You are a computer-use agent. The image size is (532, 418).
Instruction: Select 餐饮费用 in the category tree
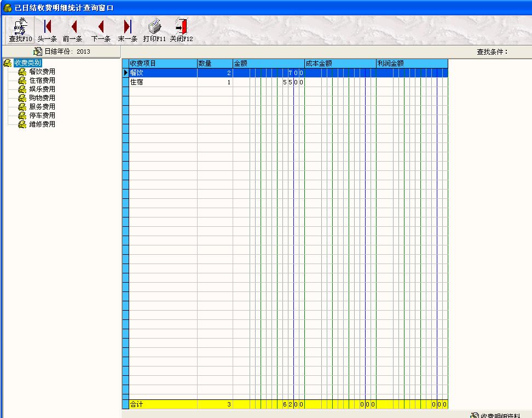[42, 72]
